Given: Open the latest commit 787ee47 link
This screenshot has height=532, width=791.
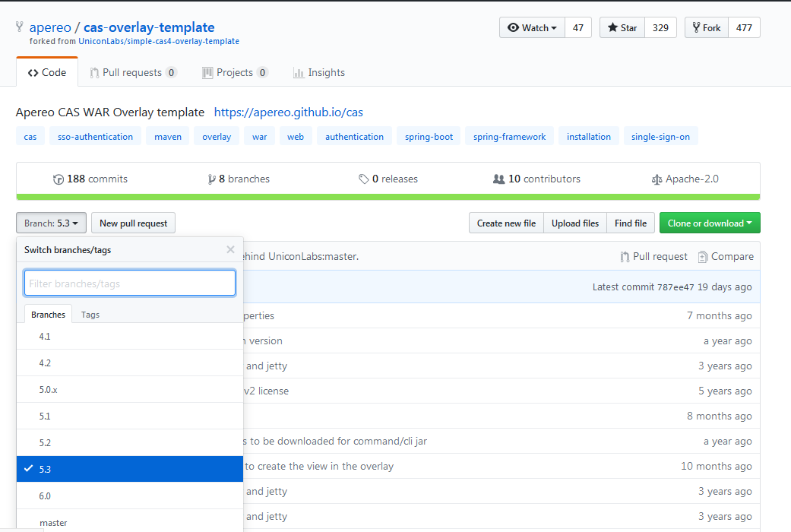Looking at the screenshot, I should pos(676,287).
